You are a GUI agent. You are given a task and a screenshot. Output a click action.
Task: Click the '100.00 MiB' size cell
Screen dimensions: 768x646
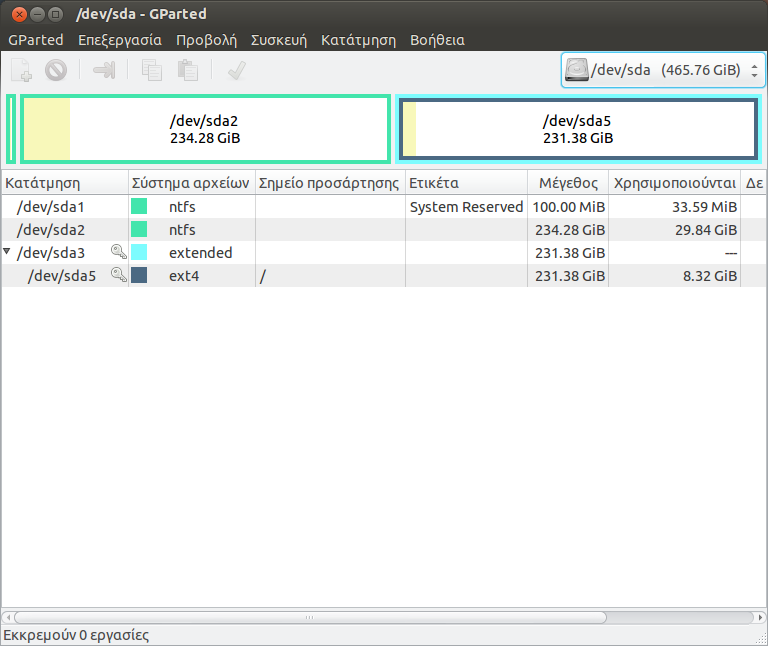click(569, 207)
